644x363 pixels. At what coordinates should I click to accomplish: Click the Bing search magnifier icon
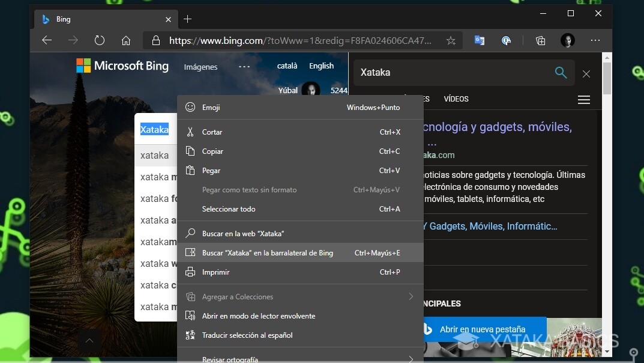(x=561, y=73)
